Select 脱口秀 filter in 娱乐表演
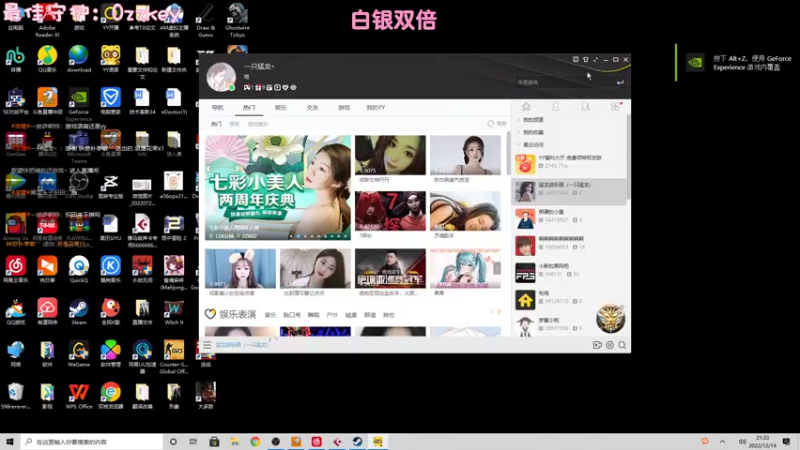 point(292,315)
